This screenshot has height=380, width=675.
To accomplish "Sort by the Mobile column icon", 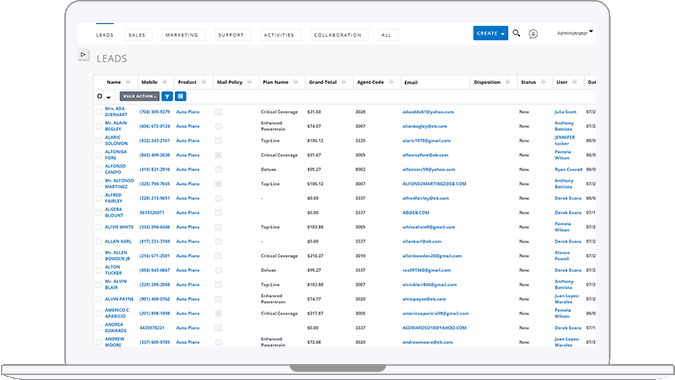I will tap(164, 82).
